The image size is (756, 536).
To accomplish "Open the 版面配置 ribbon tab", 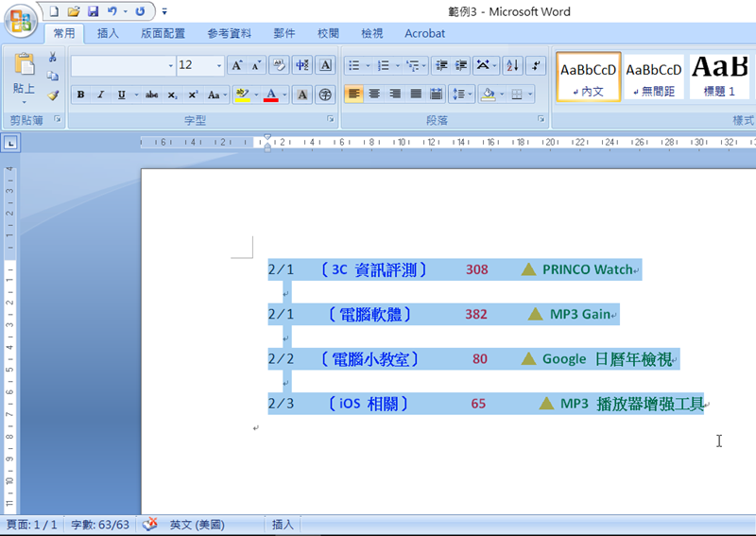I will click(163, 33).
